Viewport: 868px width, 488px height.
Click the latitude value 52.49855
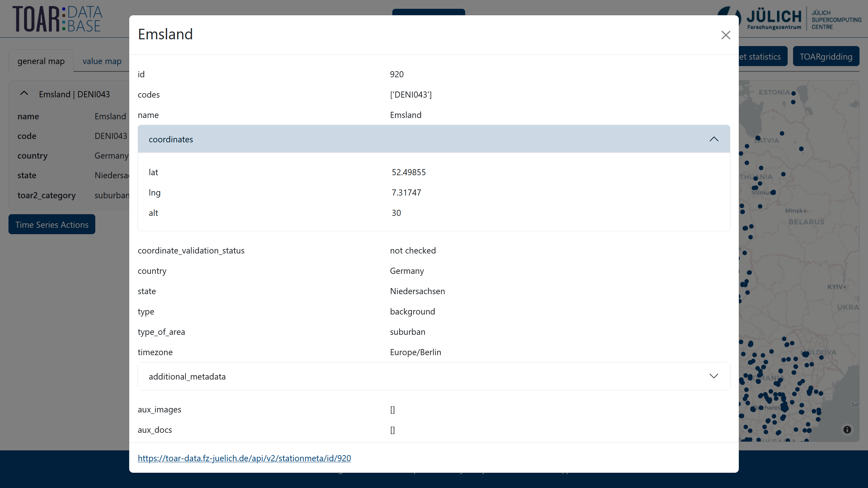409,172
